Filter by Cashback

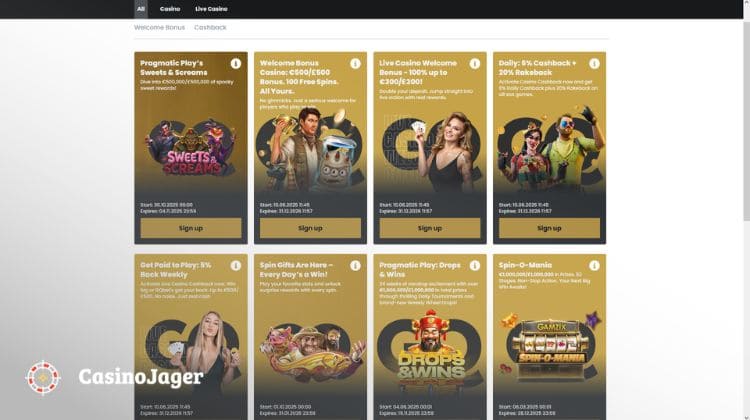(x=210, y=28)
